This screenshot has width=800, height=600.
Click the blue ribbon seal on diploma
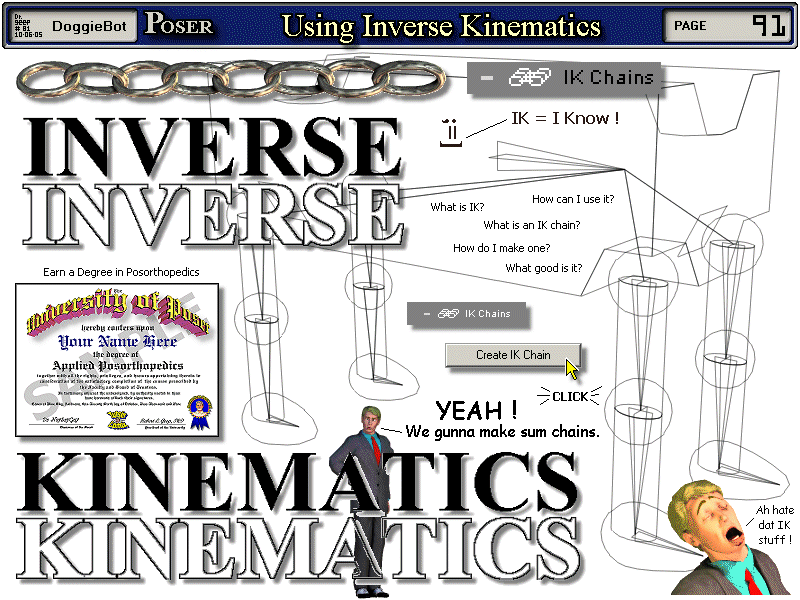point(199,412)
